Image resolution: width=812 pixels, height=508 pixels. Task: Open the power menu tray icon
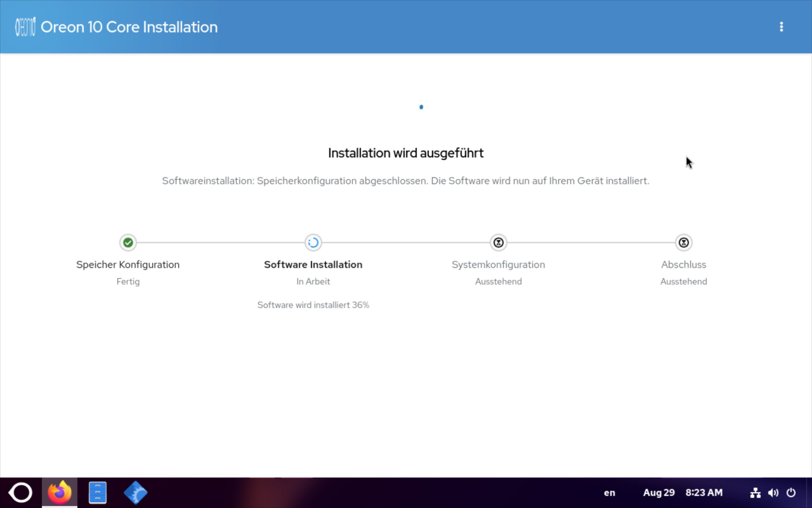[791, 492]
